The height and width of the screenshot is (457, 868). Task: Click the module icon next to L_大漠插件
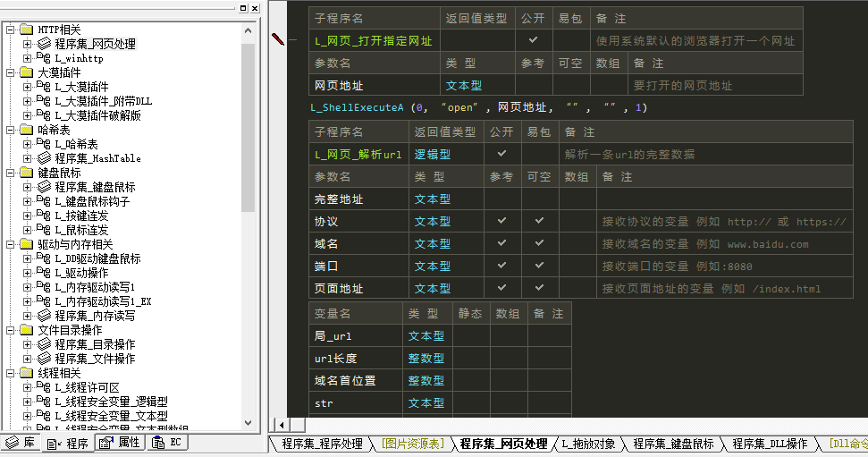coord(44,87)
